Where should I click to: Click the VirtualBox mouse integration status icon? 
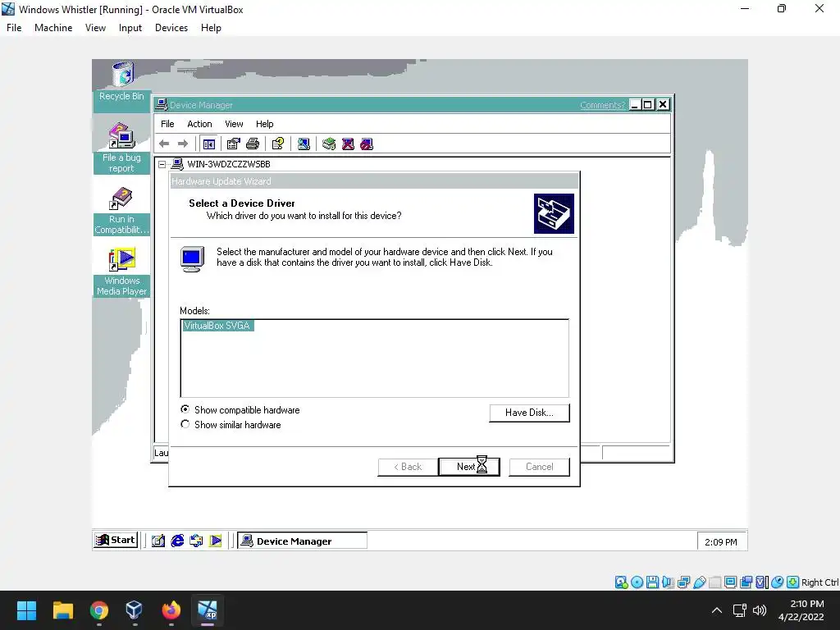click(x=778, y=582)
